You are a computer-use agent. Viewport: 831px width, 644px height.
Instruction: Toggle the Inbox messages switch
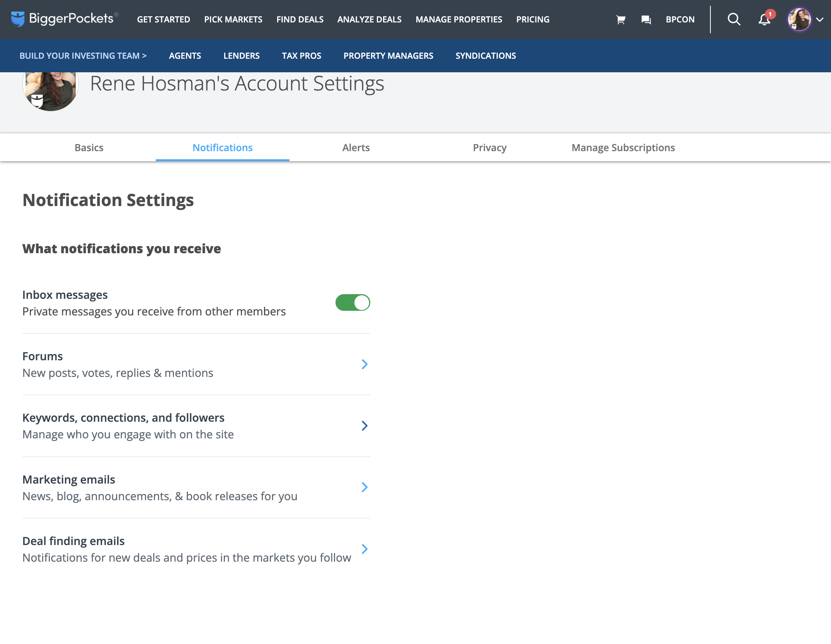pyautogui.click(x=352, y=303)
